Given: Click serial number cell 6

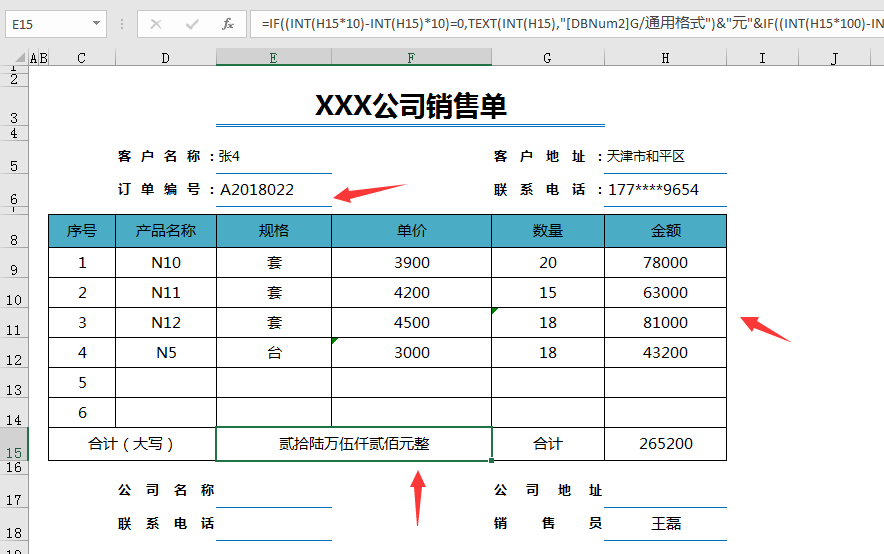Looking at the screenshot, I should (82, 413).
